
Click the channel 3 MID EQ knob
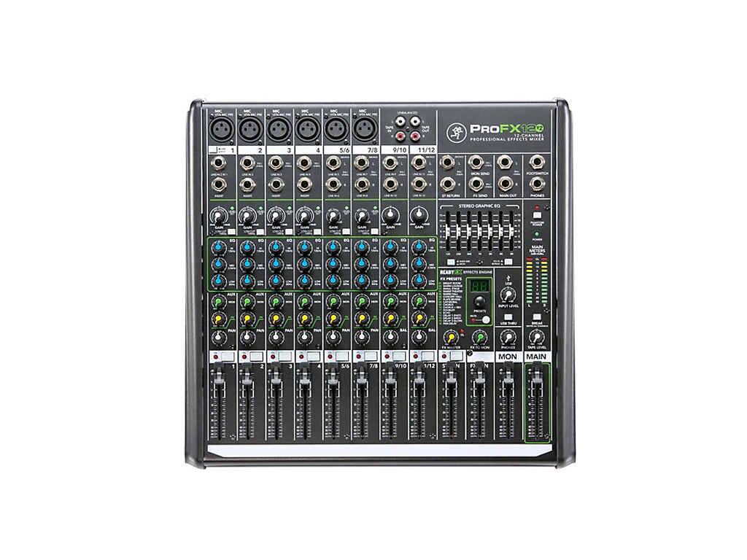[x=276, y=264]
